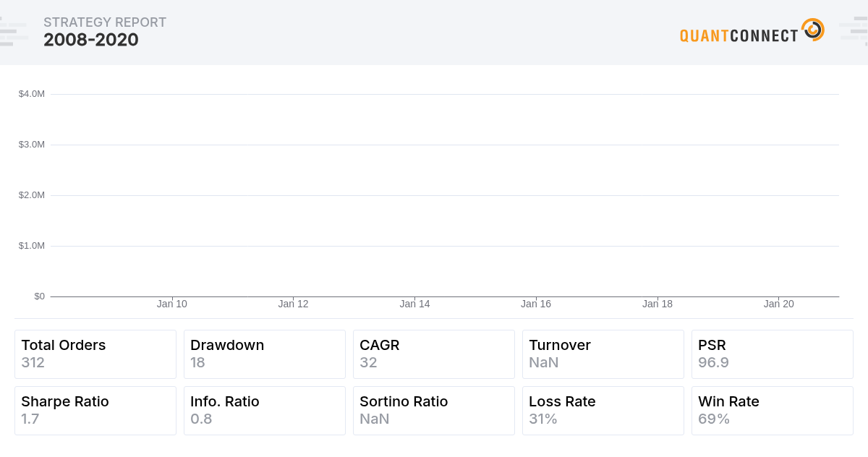The width and height of the screenshot is (868, 457).
Task: Select the Win Rate 69% card
Action: tap(773, 411)
